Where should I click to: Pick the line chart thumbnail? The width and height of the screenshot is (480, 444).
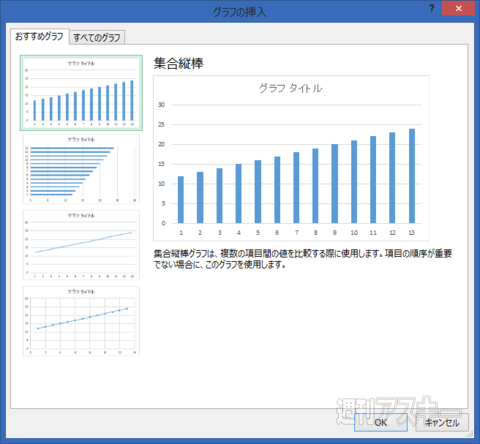click(81, 245)
